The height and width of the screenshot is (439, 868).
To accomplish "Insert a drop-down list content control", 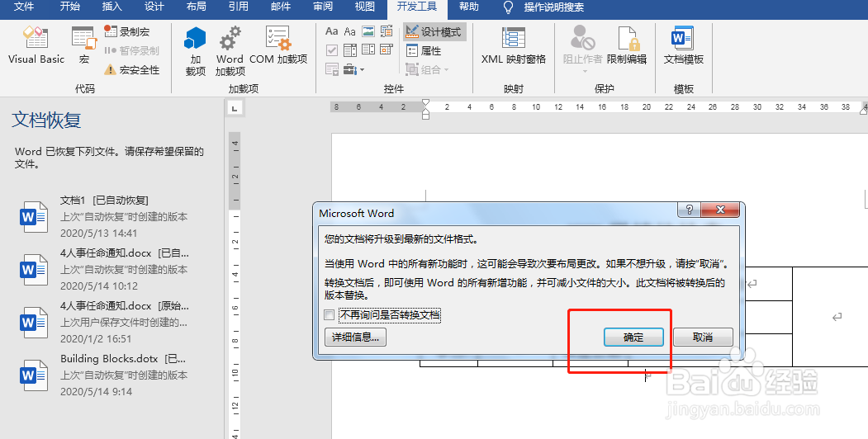I will 368,50.
